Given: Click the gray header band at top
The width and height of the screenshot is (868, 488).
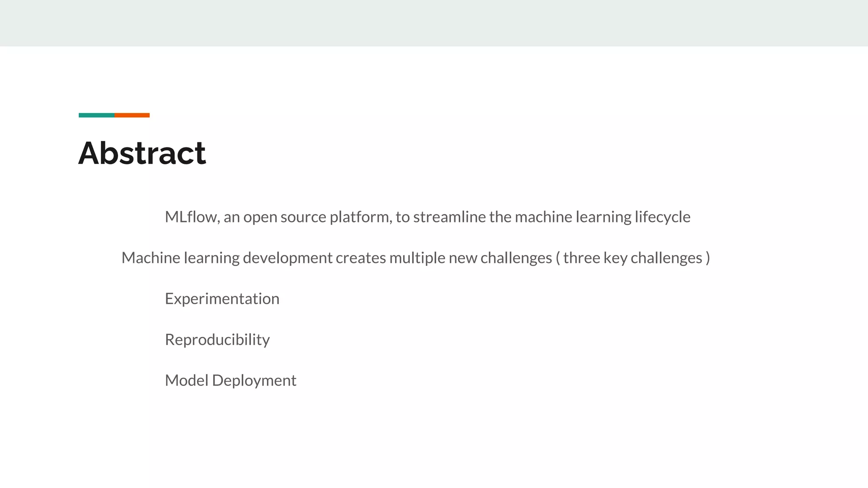Looking at the screenshot, I should [x=434, y=23].
